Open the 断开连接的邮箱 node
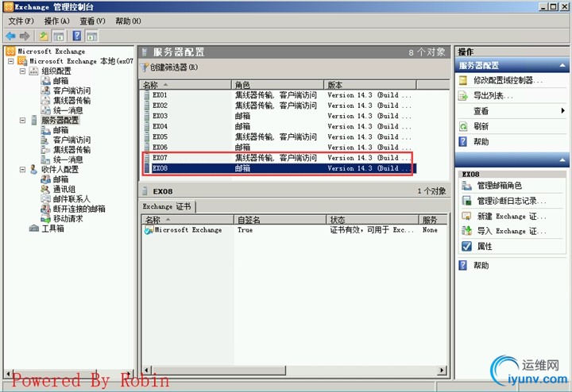 tap(73, 209)
